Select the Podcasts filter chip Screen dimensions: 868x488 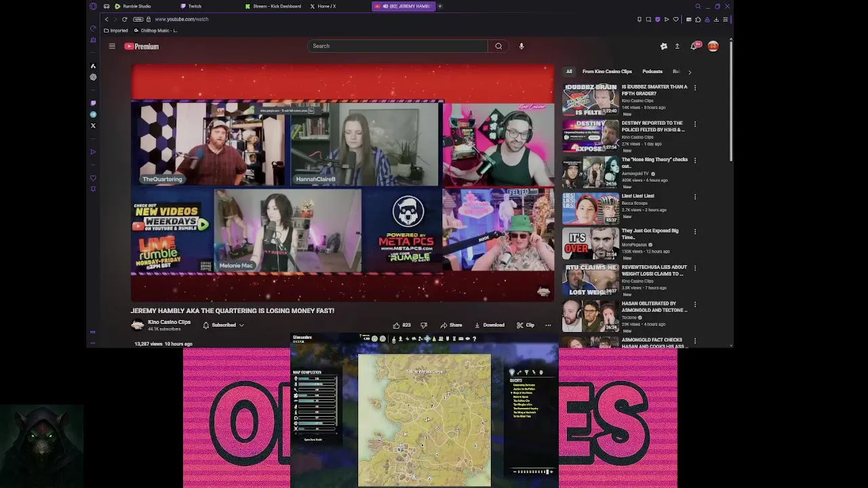[652, 71]
